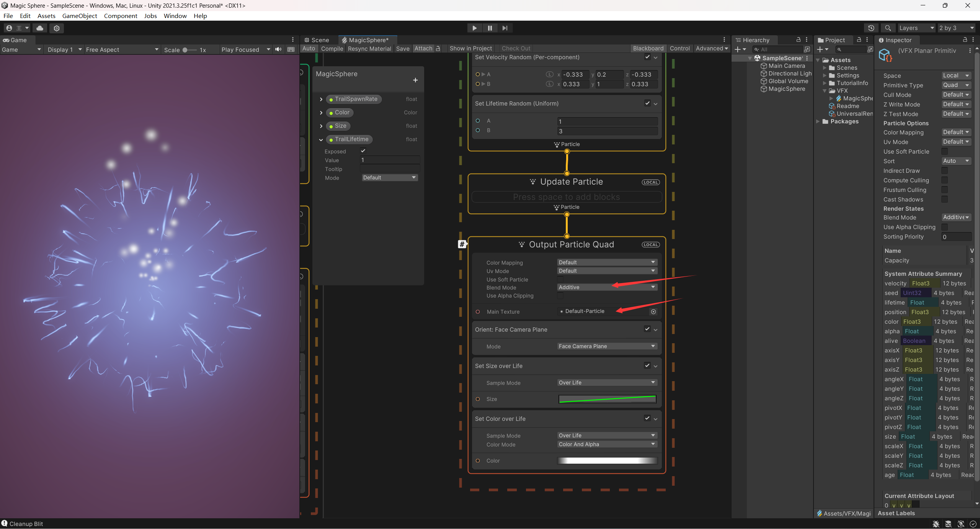Add new blackboard property with plus icon

click(415, 80)
